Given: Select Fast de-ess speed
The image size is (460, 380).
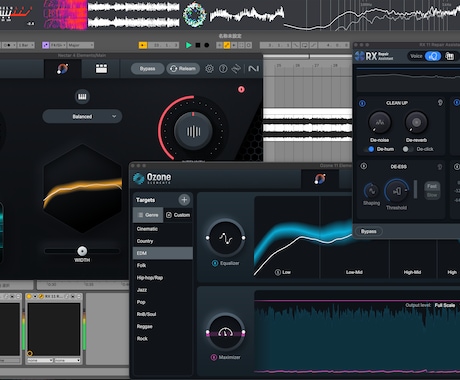Looking at the screenshot, I should click(432, 186).
